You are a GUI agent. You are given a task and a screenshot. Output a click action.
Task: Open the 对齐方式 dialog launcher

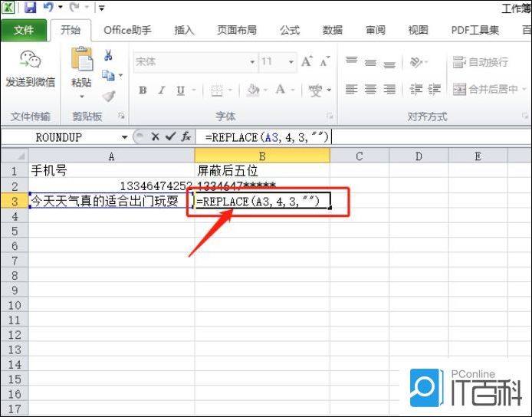[x=524, y=116]
